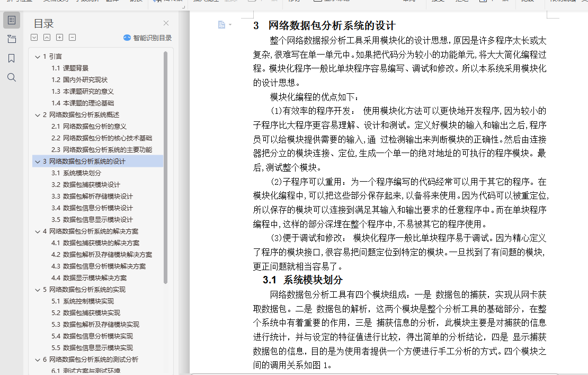Go to '4.1 数据包捕获模块的解决方案'
The height and width of the screenshot is (375, 588).
click(x=95, y=243)
